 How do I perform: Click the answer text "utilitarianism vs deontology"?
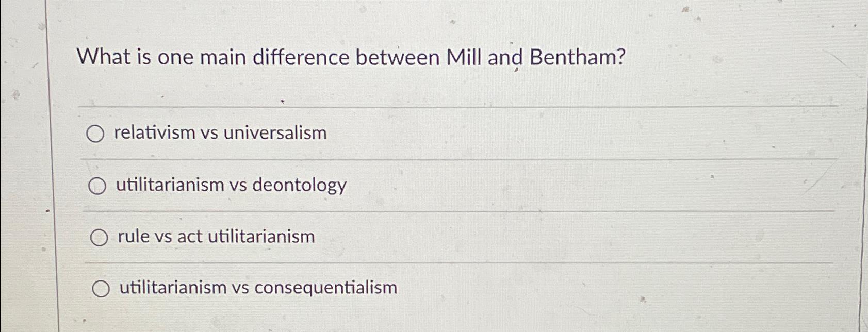tap(231, 186)
